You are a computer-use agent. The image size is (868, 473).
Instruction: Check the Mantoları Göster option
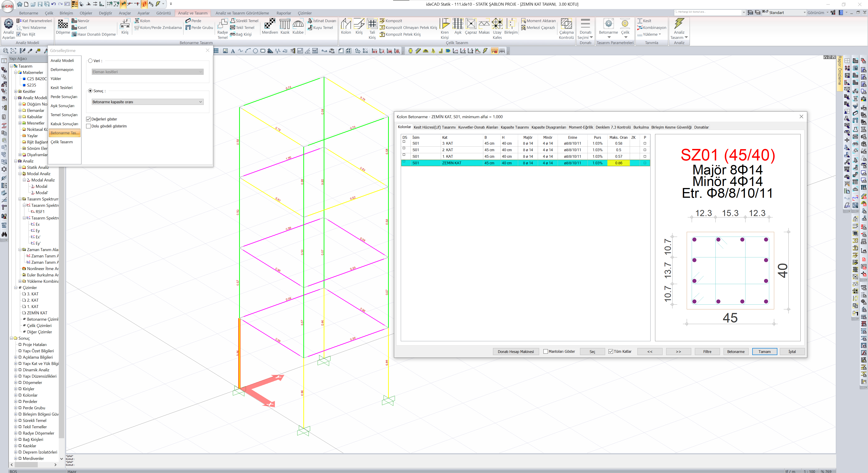[545, 351]
